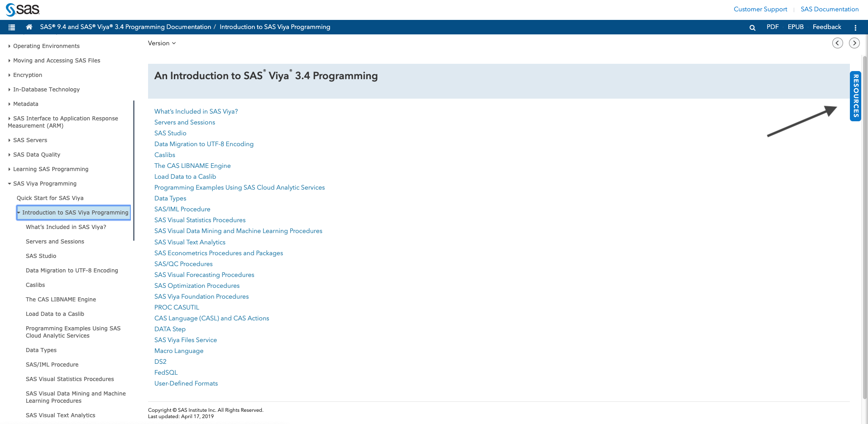868x424 pixels.
Task: Open SAS Visual Statistics Procedures content link
Action: tap(200, 220)
